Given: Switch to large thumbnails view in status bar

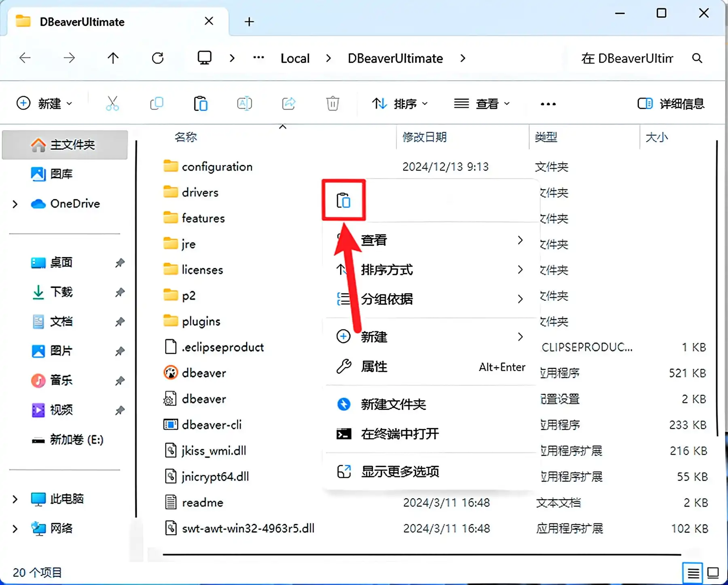Looking at the screenshot, I should click(x=713, y=573).
